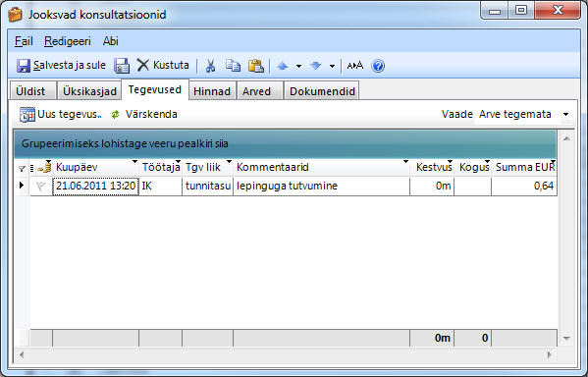588x377 pixels.
Task: Open the Tgv liik column filter arrow
Action: click(229, 162)
